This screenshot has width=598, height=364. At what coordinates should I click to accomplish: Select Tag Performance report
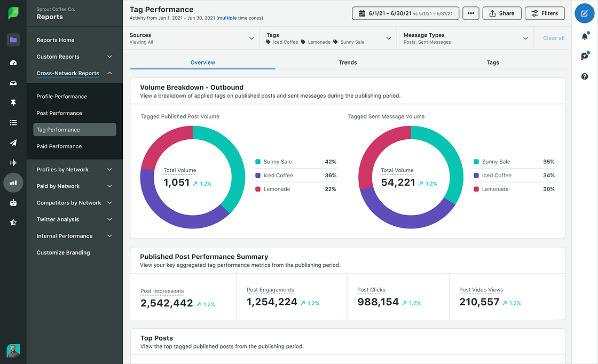[75, 130]
